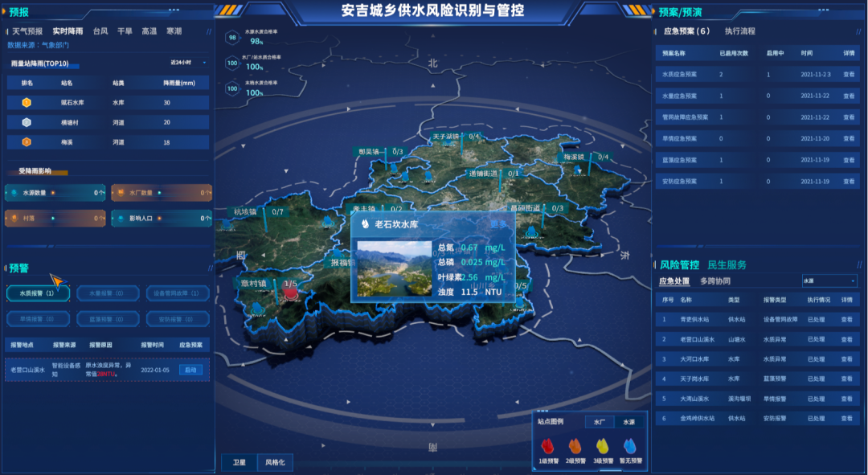
Task: Click the orange 2级预警 legend droplet icon
Action: tap(575, 445)
